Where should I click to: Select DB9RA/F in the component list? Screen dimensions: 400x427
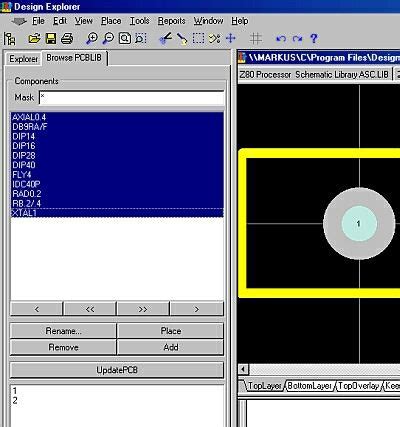tap(117, 127)
